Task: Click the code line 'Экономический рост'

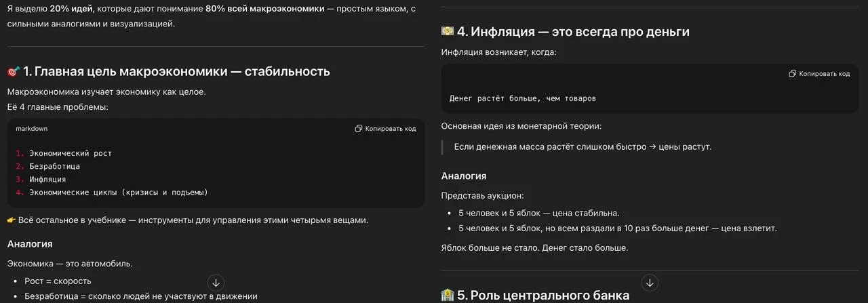Action: pos(71,153)
